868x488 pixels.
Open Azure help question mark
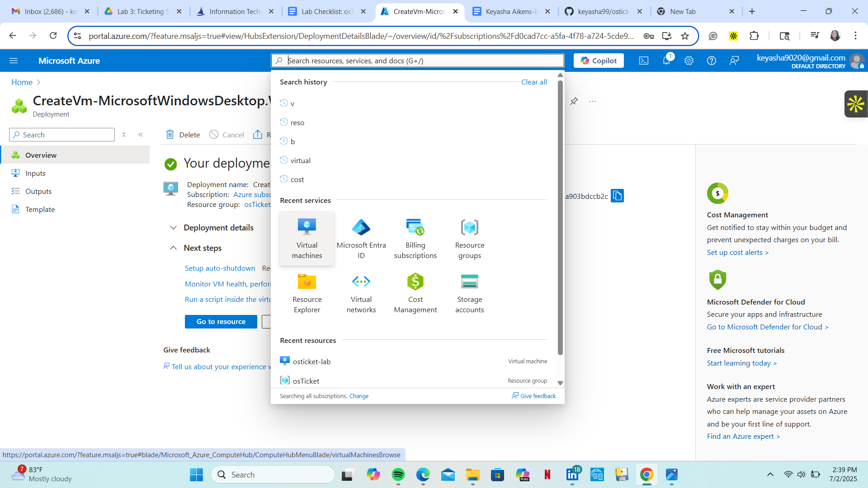pos(712,61)
